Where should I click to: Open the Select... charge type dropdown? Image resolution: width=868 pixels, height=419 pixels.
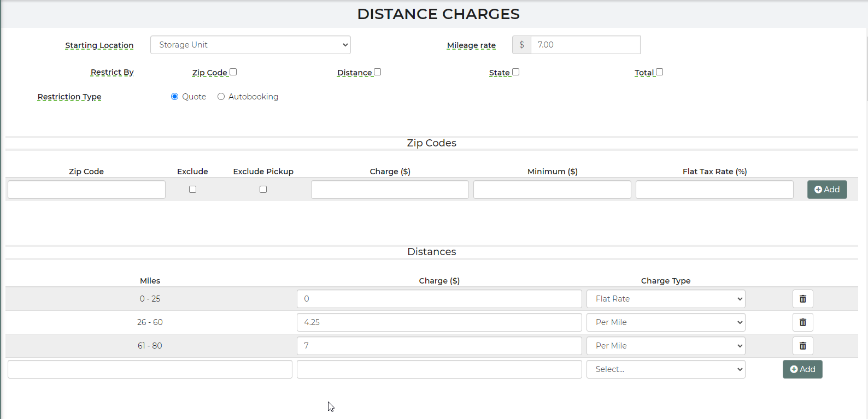[x=665, y=369]
